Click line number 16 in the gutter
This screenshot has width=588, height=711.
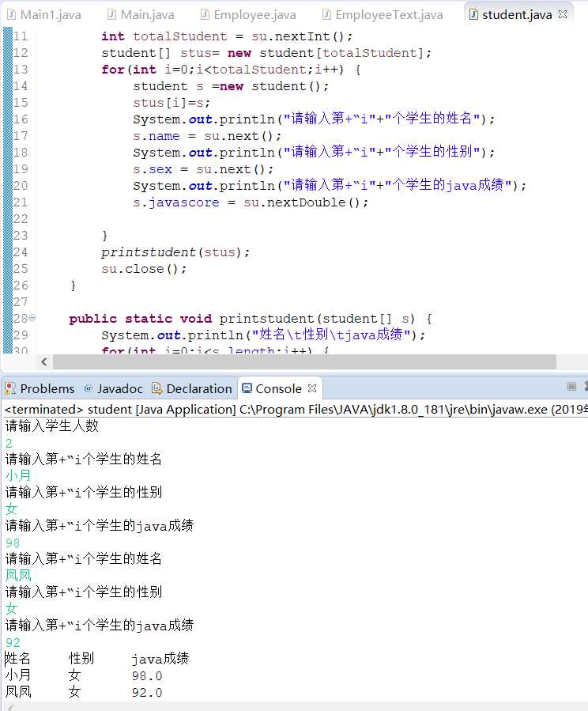[x=21, y=119]
